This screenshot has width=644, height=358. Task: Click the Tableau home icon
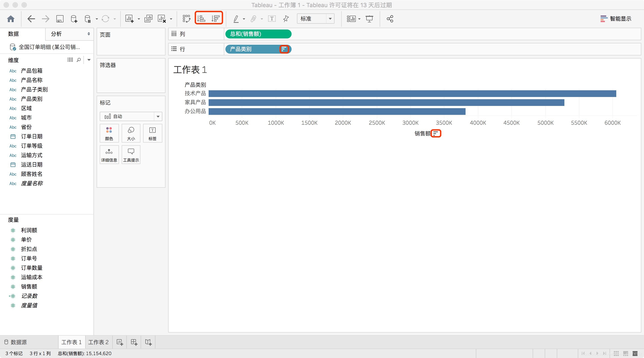pyautogui.click(x=11, y=19)
